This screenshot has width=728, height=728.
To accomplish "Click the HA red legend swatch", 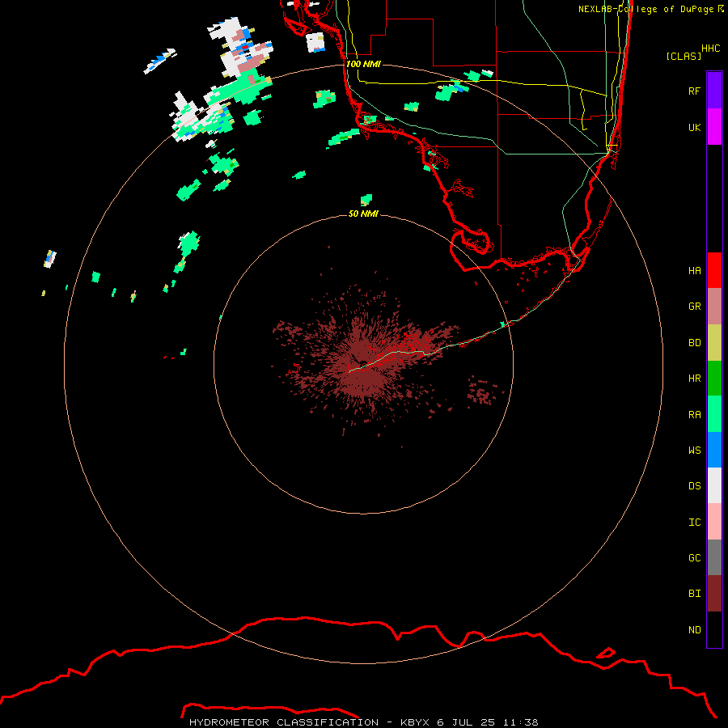I will click(714, 270).
